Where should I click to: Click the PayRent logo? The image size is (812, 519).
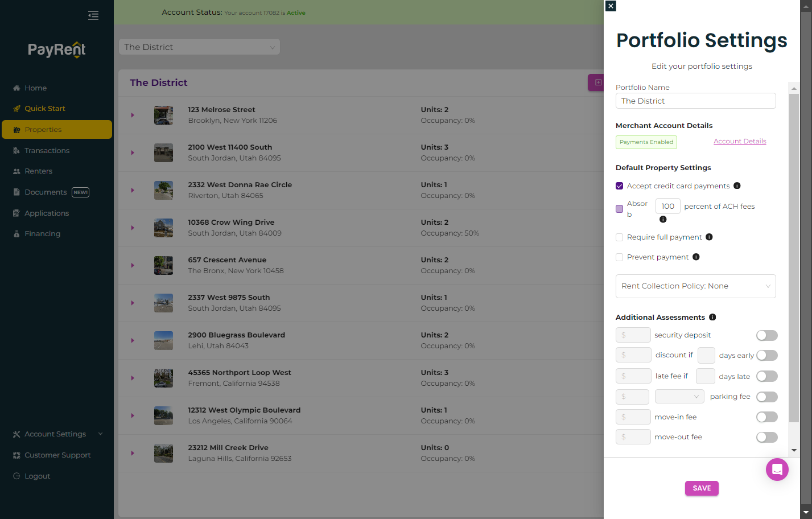[x=57, y=50]
